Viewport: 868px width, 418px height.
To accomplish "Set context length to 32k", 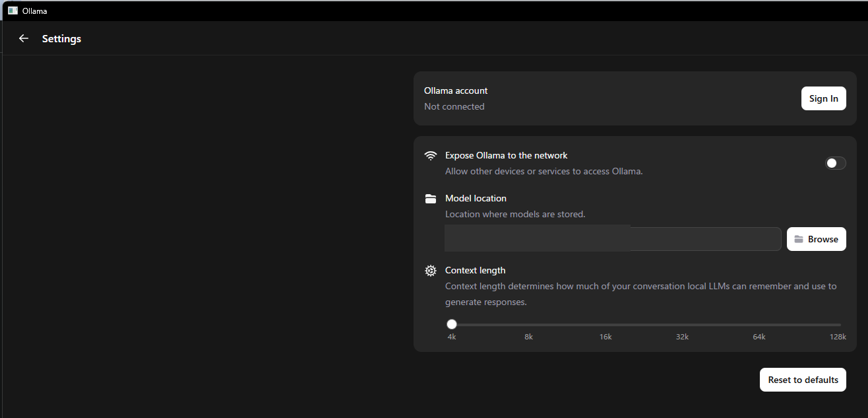I will coord(682,325).
